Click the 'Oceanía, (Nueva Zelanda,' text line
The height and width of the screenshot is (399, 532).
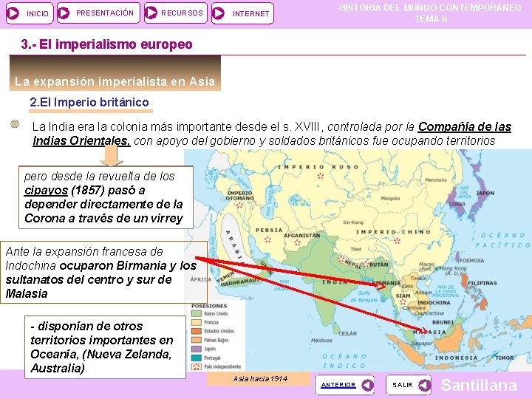click(100, 354)
